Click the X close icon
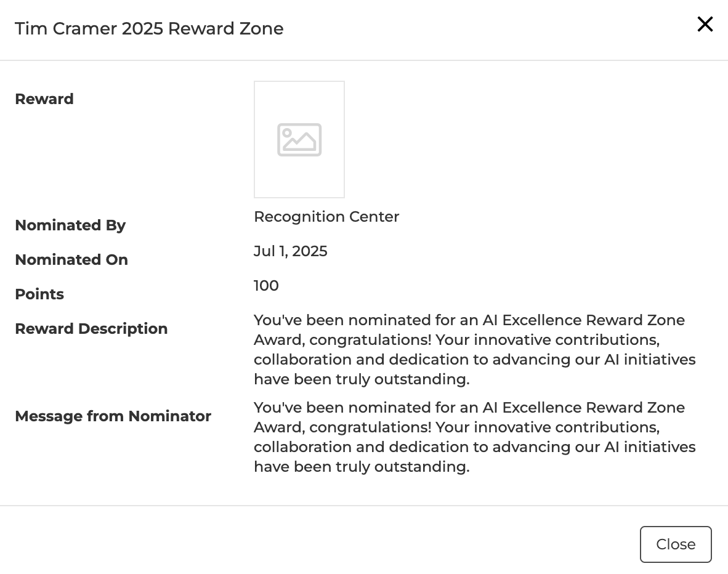The width and height of the screenshot is (728, 574). point(705,24)
